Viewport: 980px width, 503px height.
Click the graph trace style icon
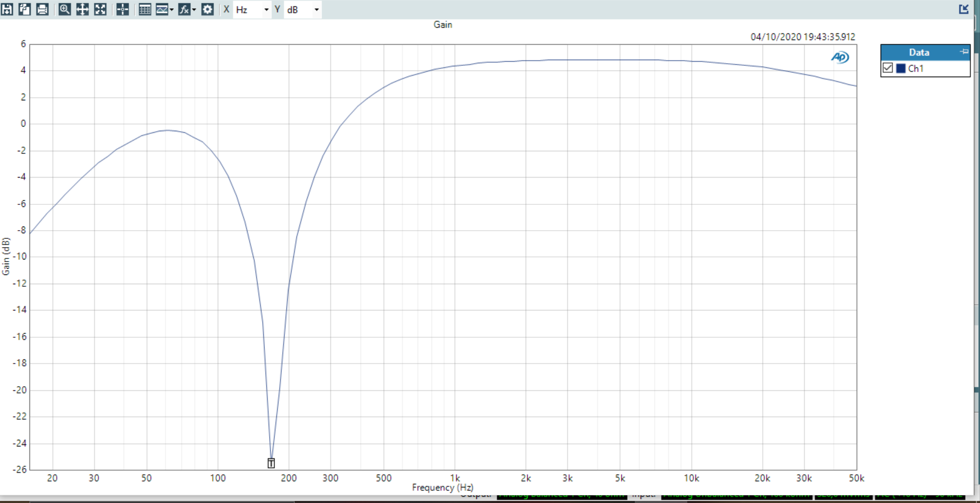coord(162,9)
